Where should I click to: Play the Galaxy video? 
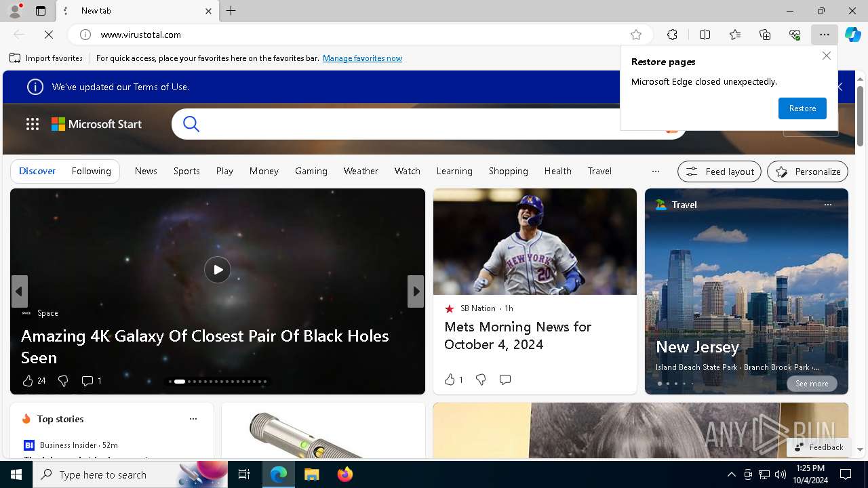218,270
